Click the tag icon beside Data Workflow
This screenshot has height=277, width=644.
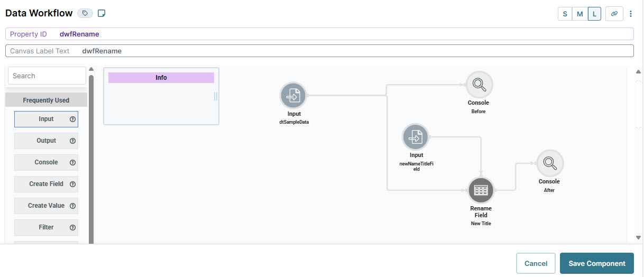(85, 13)
